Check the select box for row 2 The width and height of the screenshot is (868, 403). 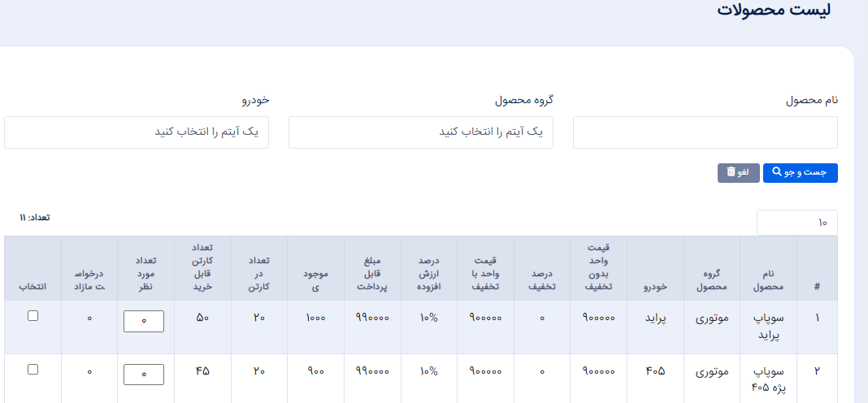point(33,369)
